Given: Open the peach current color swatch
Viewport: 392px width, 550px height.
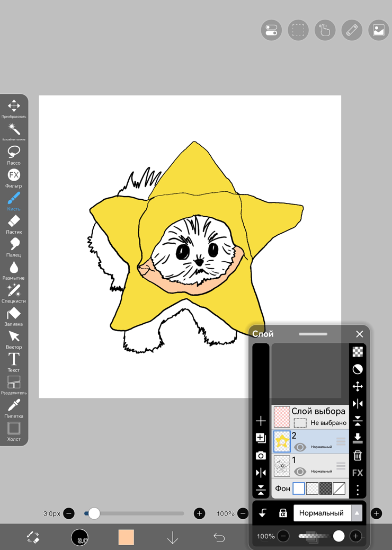Looking at the screenshot, I should 126,537.
